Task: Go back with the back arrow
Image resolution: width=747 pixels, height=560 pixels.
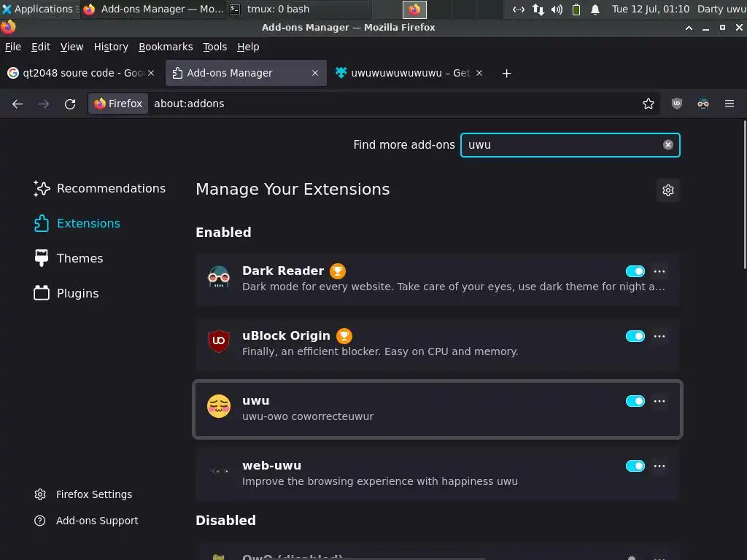Action: pos(18,104)
